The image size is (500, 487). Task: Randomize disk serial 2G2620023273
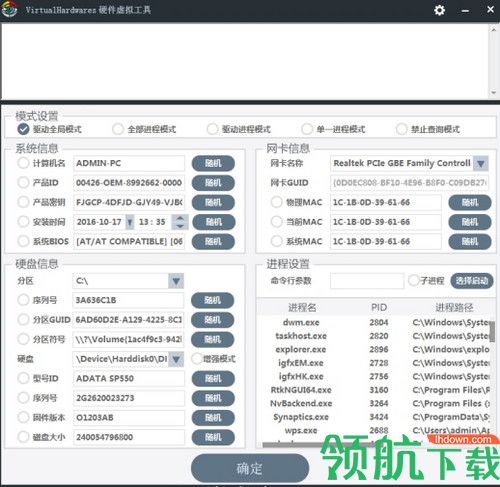[213, 398]
